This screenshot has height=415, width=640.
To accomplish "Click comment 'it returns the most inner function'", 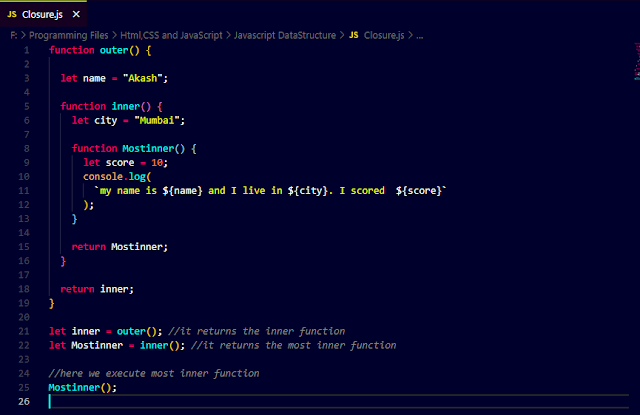I will pos(294,346).
